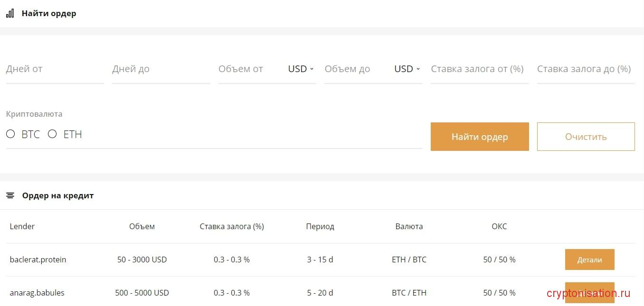Click the list icon beside Ордер на кредит
Viewport: 644px width, 306px height.
click(x=10, y=195)
